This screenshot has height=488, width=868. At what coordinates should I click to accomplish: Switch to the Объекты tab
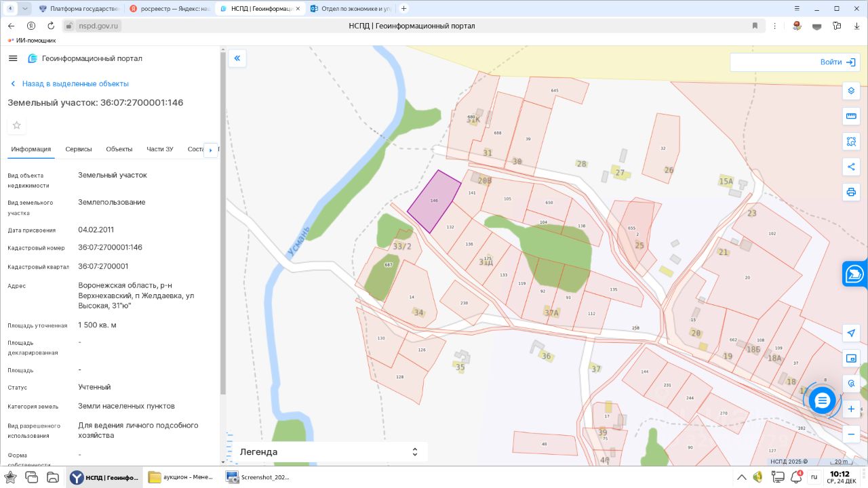[x=119, y=149]
